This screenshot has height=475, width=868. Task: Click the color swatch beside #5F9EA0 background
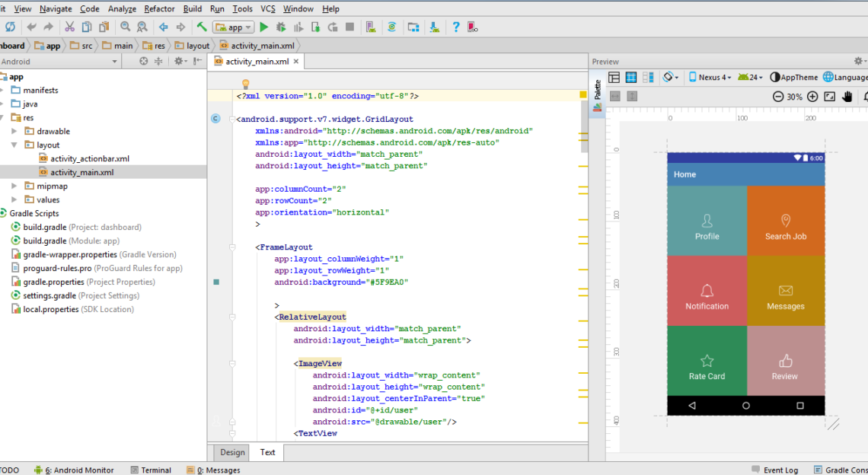[216, 282]
